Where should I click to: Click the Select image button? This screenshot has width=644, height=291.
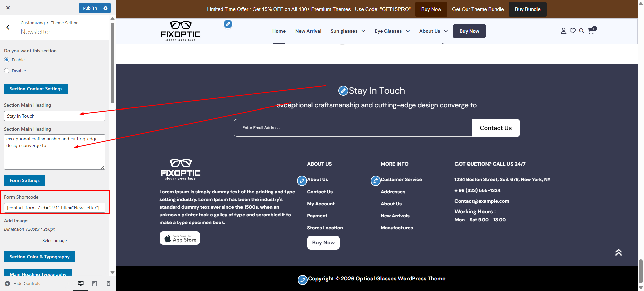point(55,241)
